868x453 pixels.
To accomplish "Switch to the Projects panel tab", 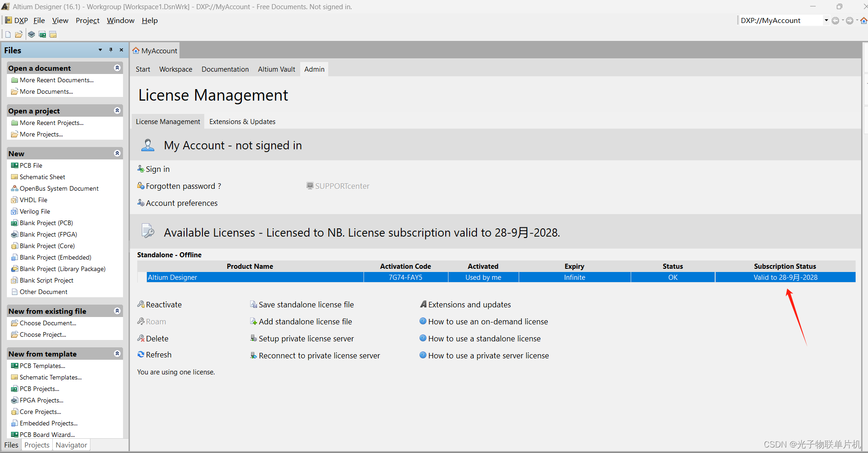I will pos(37,445).
